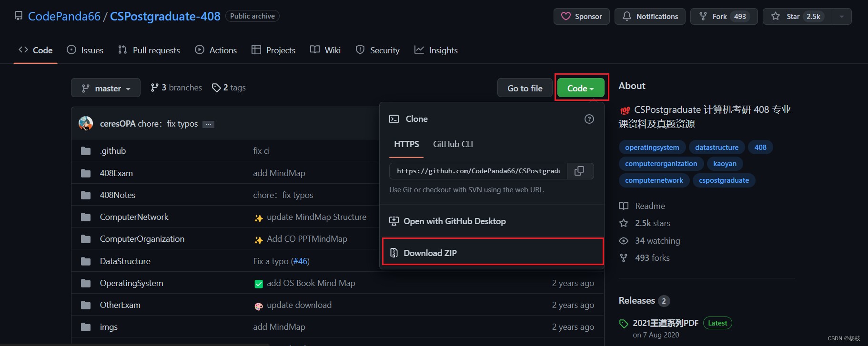Open the 408Exam folder
This screenshot has width=868, height=346.
[116, 173]
